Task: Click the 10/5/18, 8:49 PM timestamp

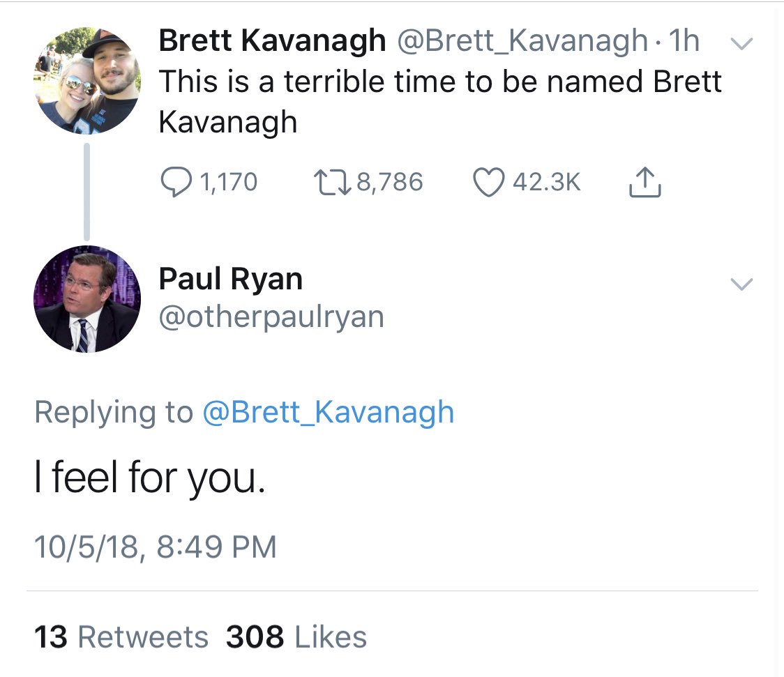Action: (x=156, y=546)
